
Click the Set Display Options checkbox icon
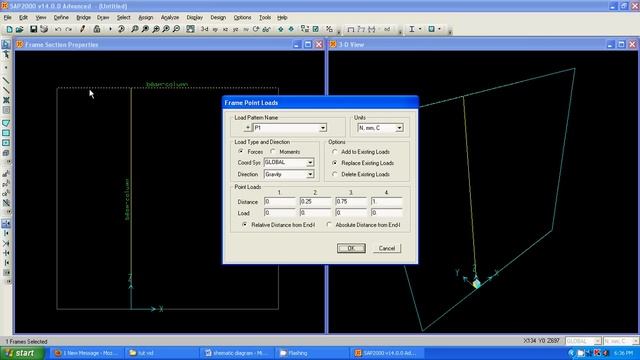pos(316,29)
